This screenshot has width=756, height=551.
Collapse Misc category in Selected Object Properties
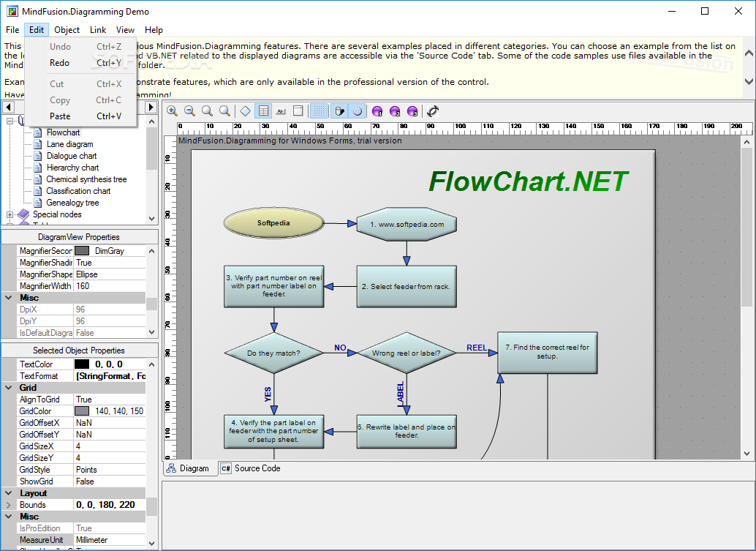pyautogui.click(x=9, y=517)
